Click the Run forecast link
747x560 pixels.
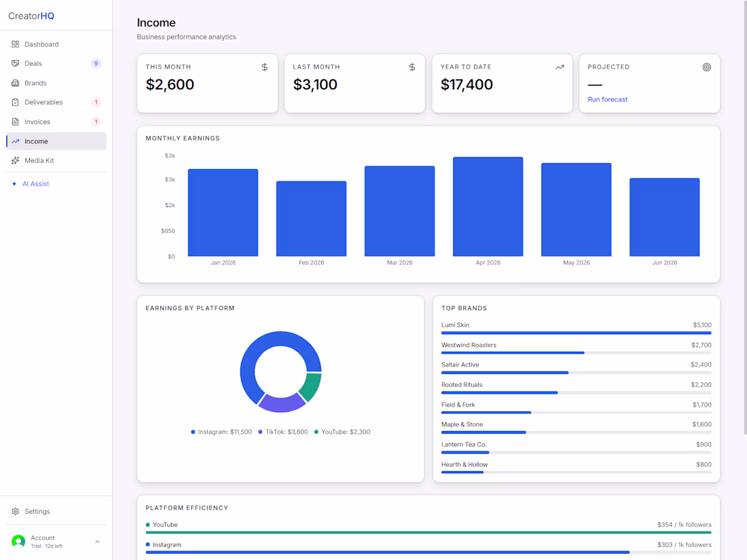(607, 100)
